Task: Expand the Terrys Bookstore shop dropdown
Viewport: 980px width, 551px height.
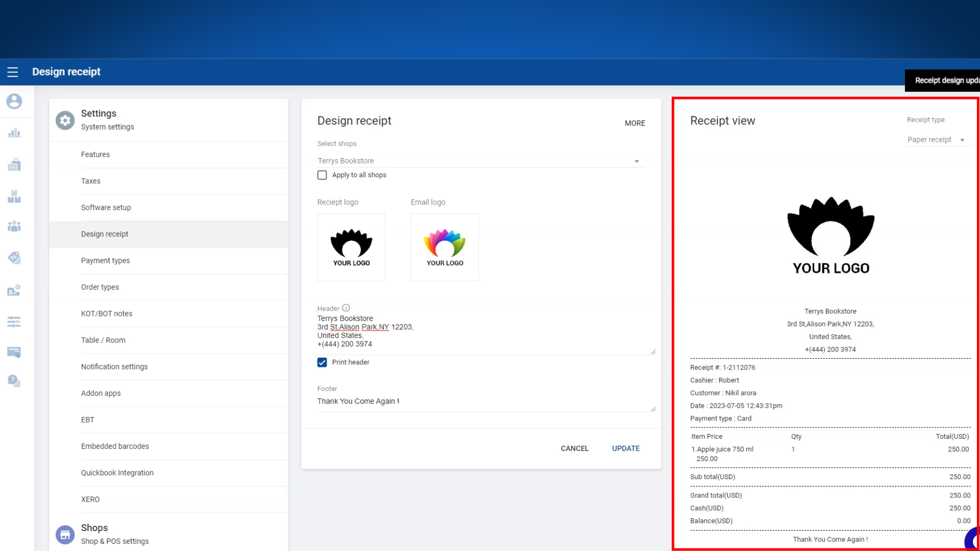Action: click(x=480, y=161)
